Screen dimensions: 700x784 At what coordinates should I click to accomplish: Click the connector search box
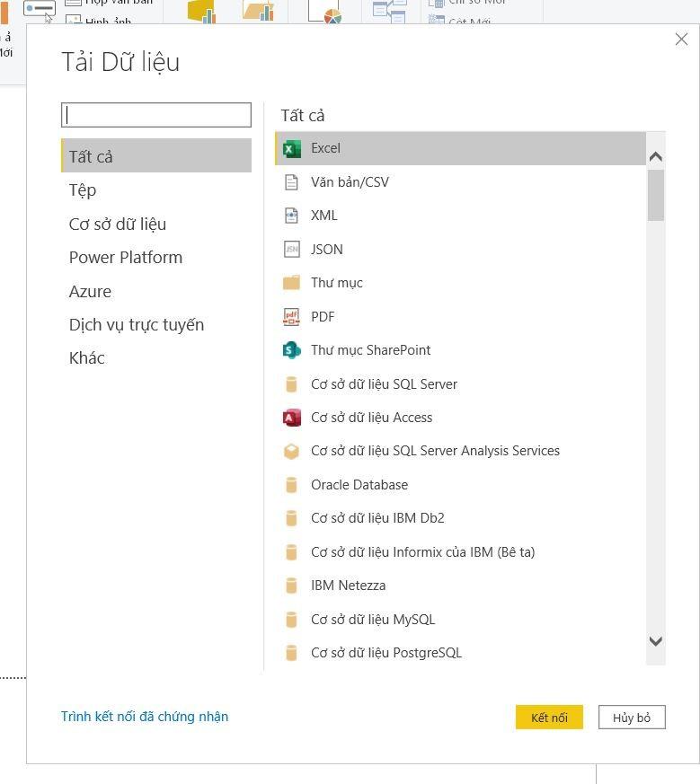click(x=156, y=115)
